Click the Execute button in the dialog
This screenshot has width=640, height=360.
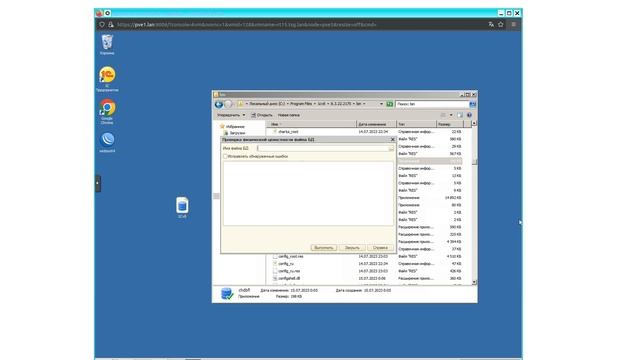324,248
